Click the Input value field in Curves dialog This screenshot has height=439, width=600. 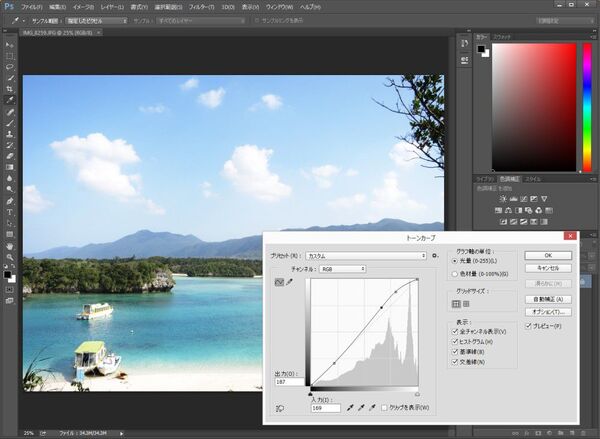[324, 408]
